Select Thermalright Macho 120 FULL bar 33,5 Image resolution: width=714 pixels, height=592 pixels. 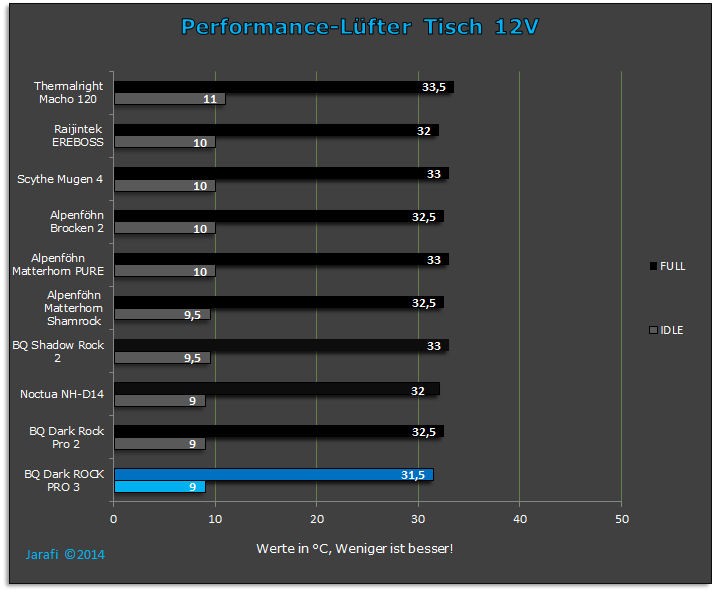point(284,87)
